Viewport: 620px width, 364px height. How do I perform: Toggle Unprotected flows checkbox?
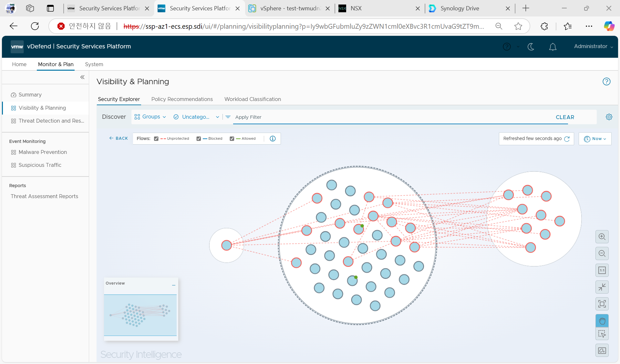[x=156, y=139]
